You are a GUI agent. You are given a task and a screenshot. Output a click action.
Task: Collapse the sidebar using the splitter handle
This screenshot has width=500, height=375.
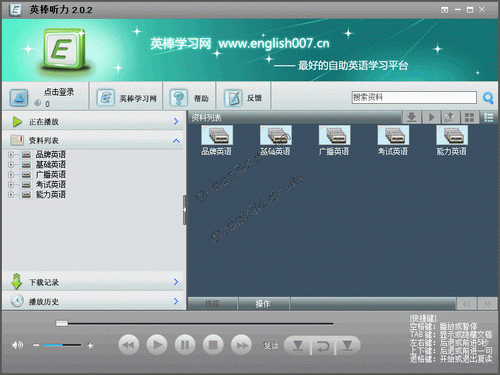point(184,210)
